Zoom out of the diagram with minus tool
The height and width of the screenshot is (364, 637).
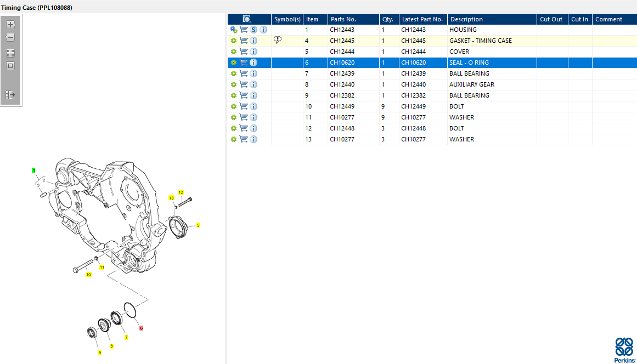pos(10,37)
